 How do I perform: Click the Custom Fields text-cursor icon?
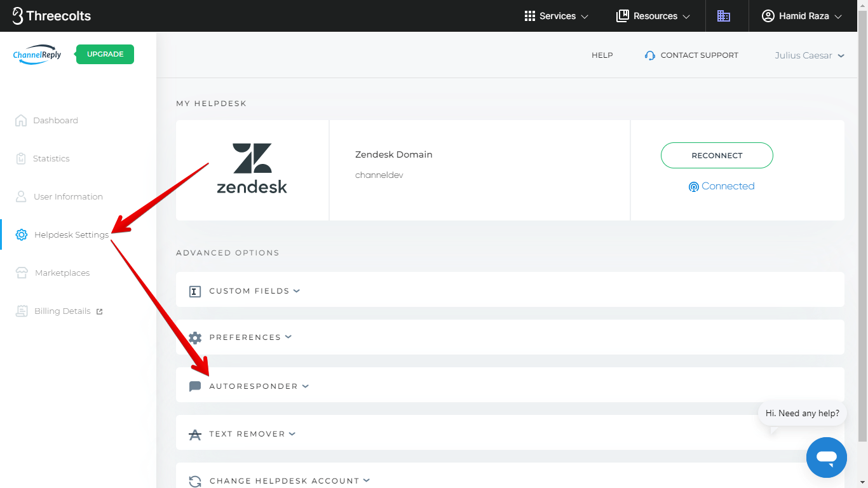[195, 292]
